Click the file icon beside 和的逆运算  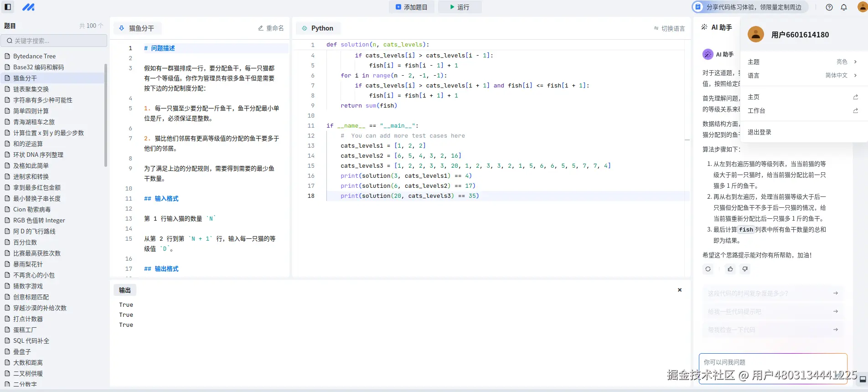click(x=7, y=144)
